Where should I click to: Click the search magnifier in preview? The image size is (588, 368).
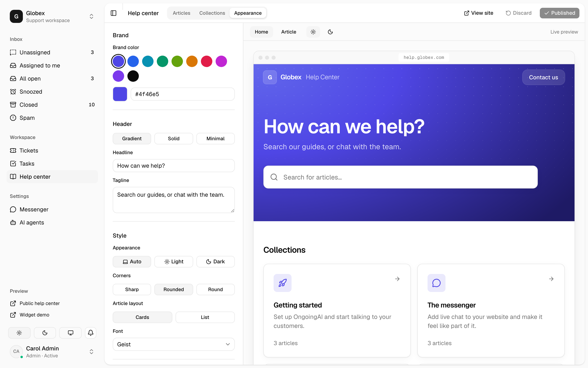pos(274,177)
